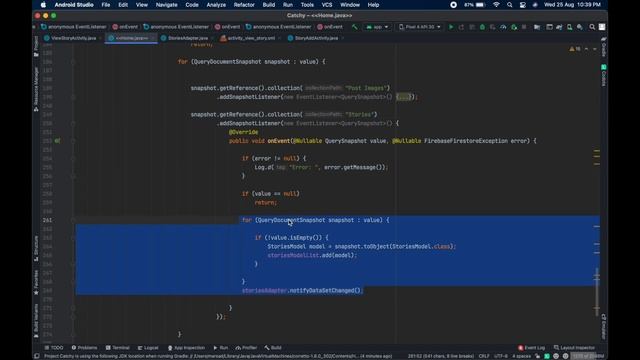640x360 pixels.
Task: Open the Build Variants sidebar button
Action: coord(36,320)
